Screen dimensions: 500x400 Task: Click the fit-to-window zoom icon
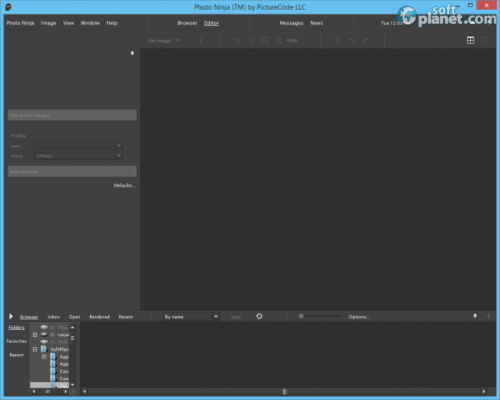265,40
